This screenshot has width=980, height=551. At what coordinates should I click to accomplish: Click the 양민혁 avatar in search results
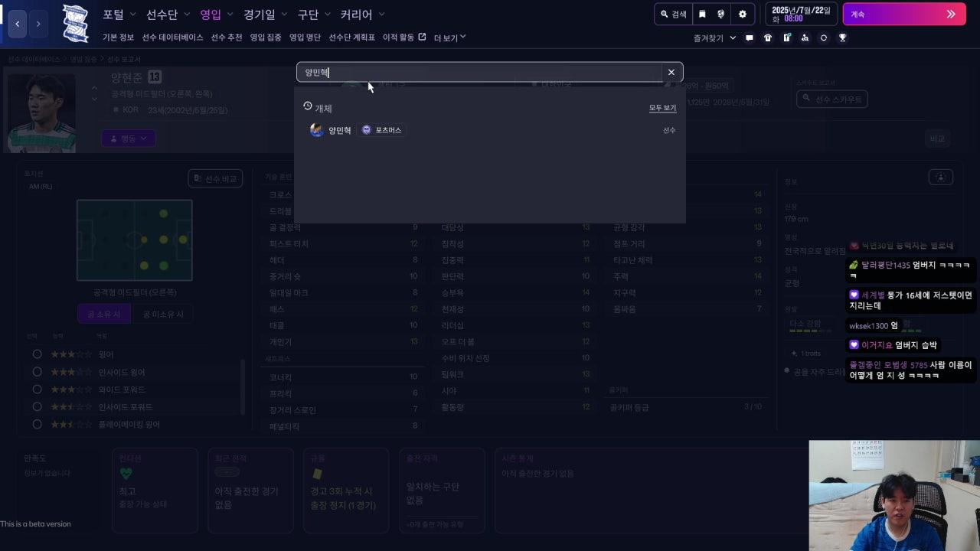coord(317,130)
